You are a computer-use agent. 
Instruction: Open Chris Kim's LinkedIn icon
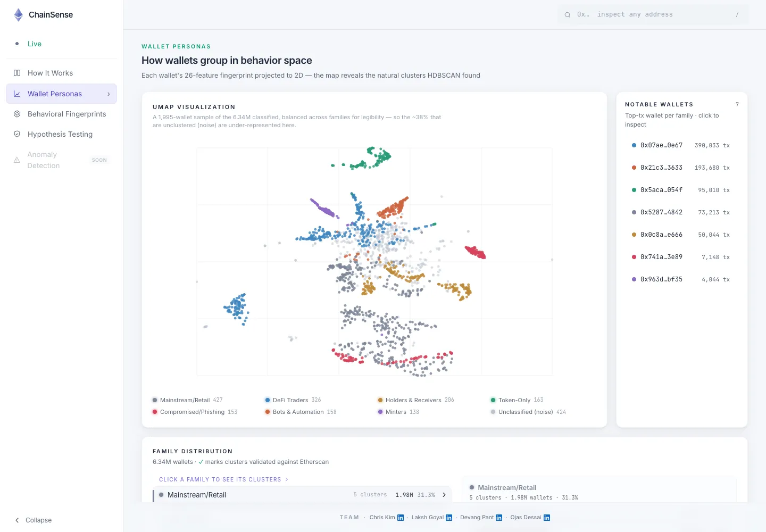[401, 518]
